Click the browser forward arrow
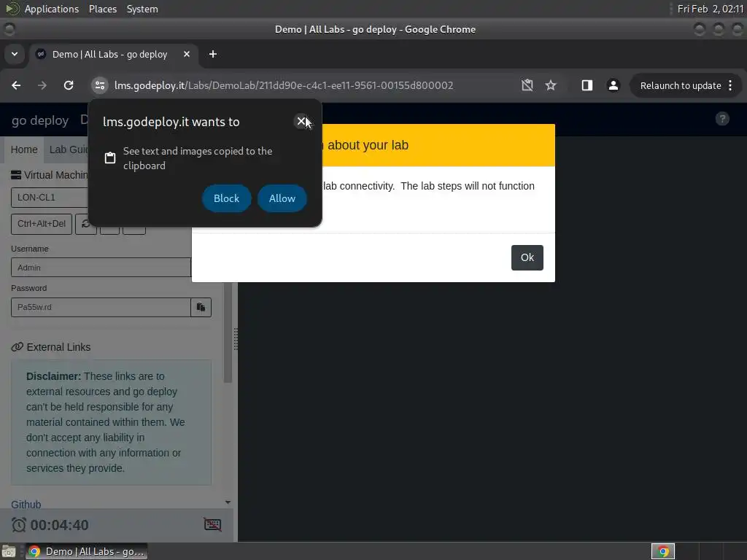The width and height of the screenshot is (747, 560). coord(42,85)
